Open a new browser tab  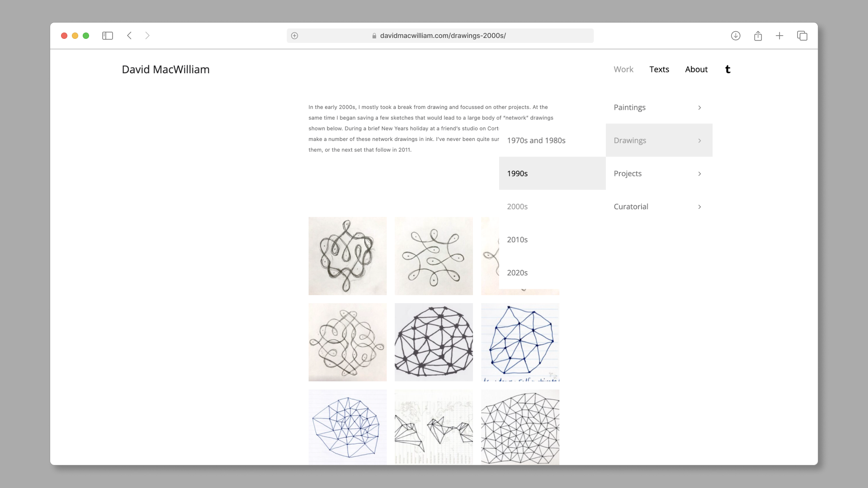tap(779, 36)
